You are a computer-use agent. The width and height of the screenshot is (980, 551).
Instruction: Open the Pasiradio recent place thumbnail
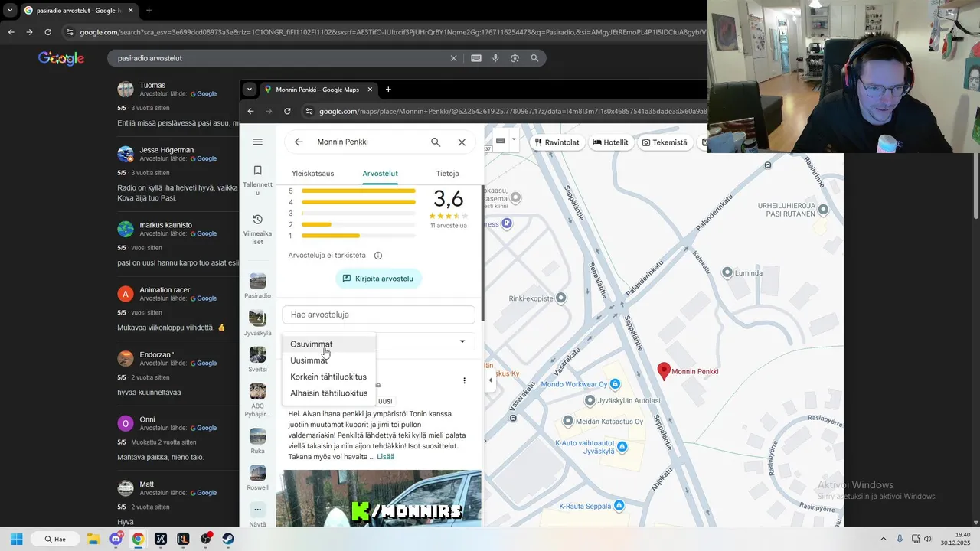[257, 281]
